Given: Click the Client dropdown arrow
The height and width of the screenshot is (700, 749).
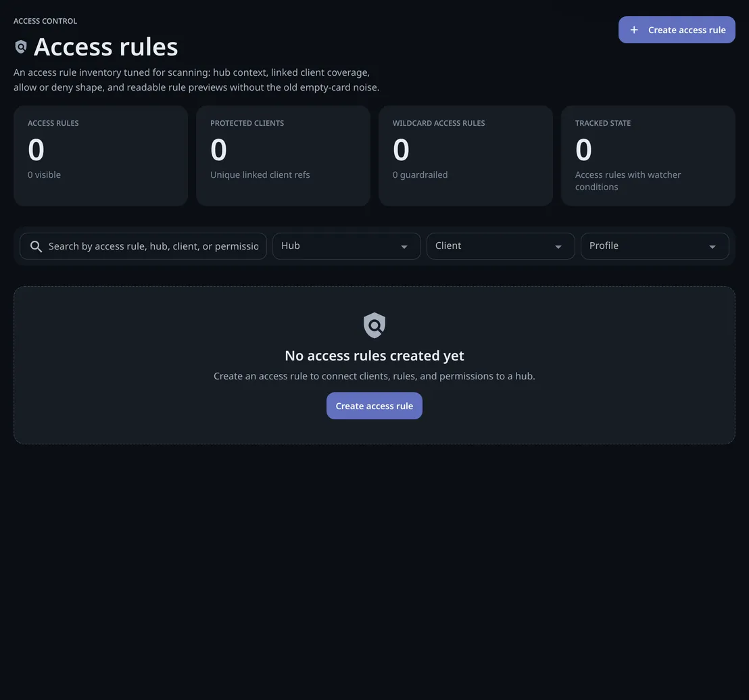Looking at the screenshot, I should [x=558, y=247].
